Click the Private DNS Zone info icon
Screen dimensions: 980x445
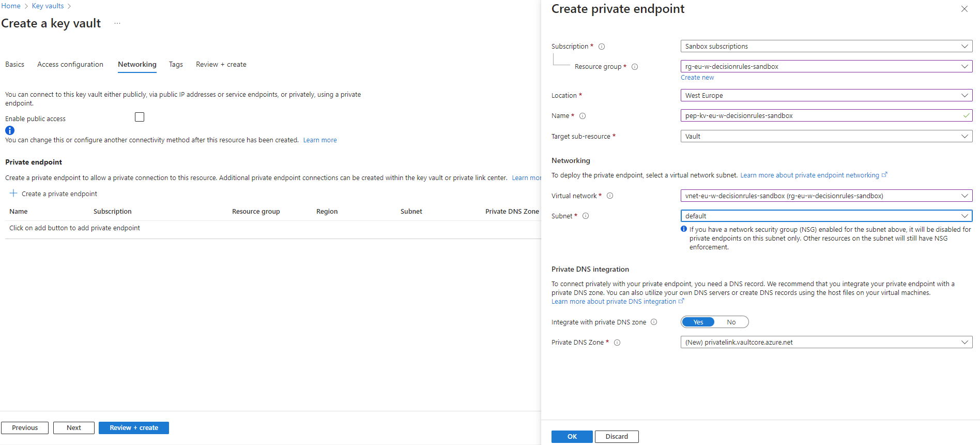tap(617, 343)
